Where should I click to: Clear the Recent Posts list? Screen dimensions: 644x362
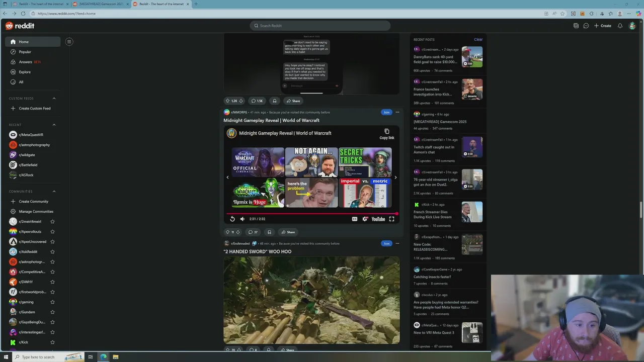tap(478, 40)
